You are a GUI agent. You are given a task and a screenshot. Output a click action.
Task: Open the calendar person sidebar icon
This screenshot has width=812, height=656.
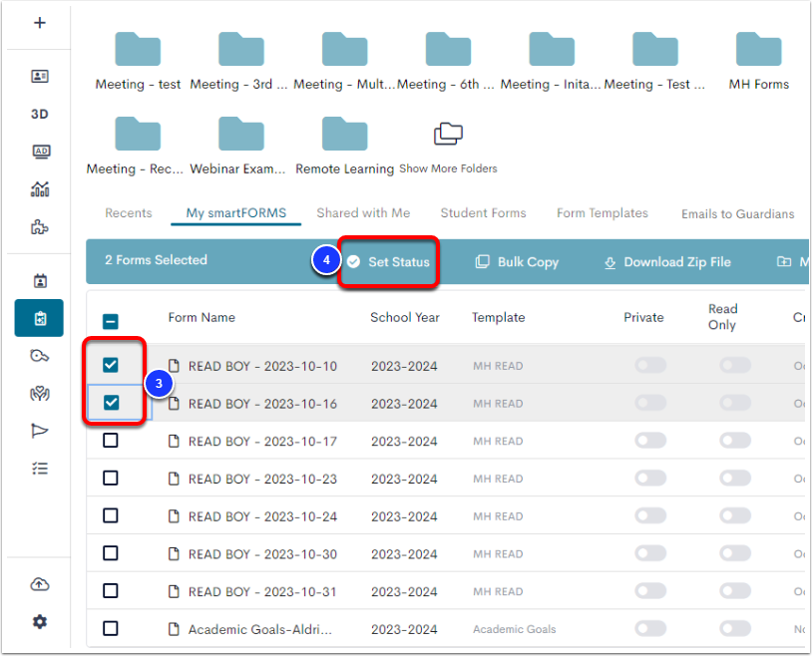click(x=40, y=281)
